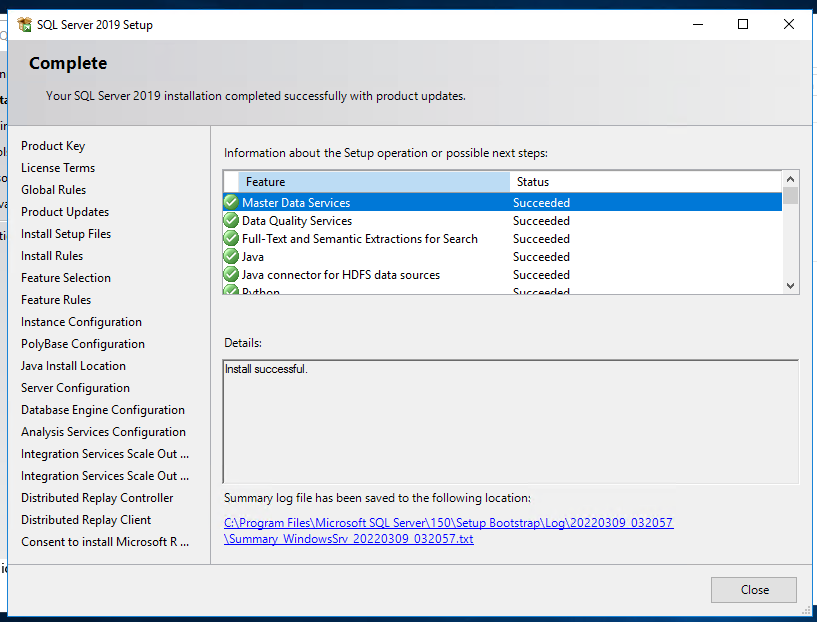Select Full-Text and Semantic Extractions for Search row
The width and height of the screenshot is (817, 622).
(x=502, y=239)
